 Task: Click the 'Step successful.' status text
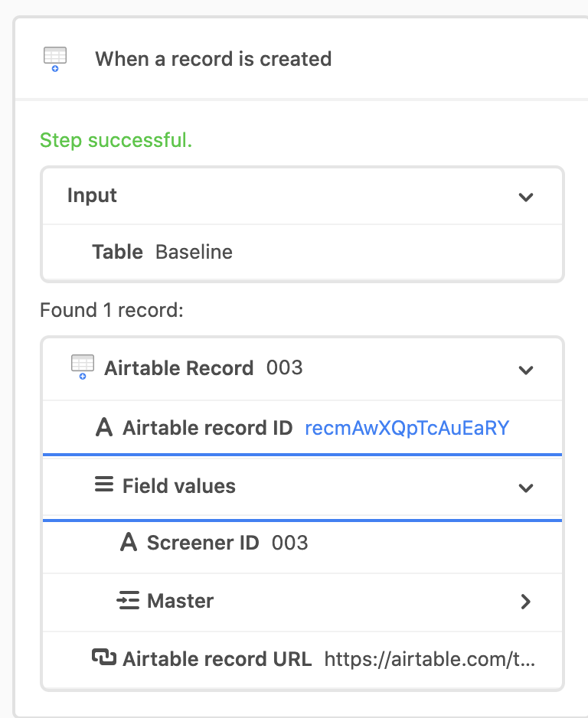click(116, 140)
